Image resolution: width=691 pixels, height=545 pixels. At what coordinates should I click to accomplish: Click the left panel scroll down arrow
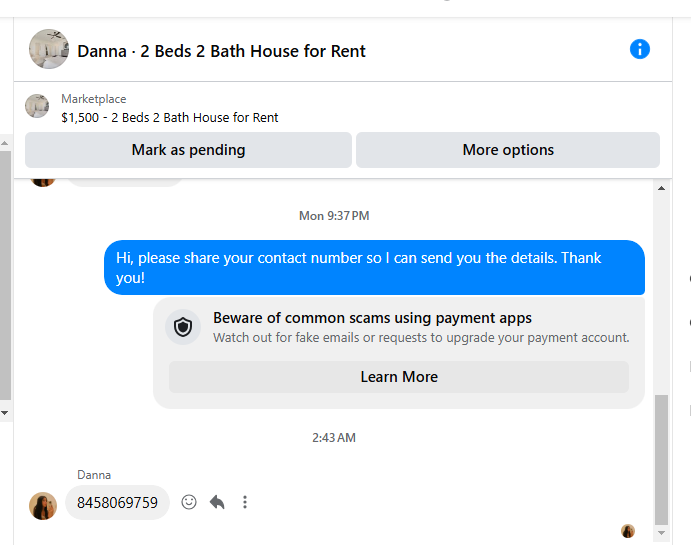[x=4, y=413]
